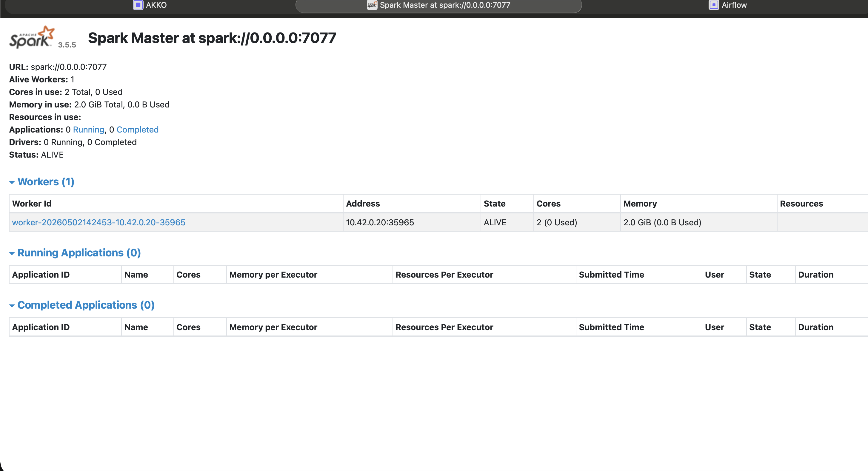Click the page heading Spark Master at spark://0.0.0.0:7077
Image resolution: width=868 pixels, height=471 pixels.
212,38
